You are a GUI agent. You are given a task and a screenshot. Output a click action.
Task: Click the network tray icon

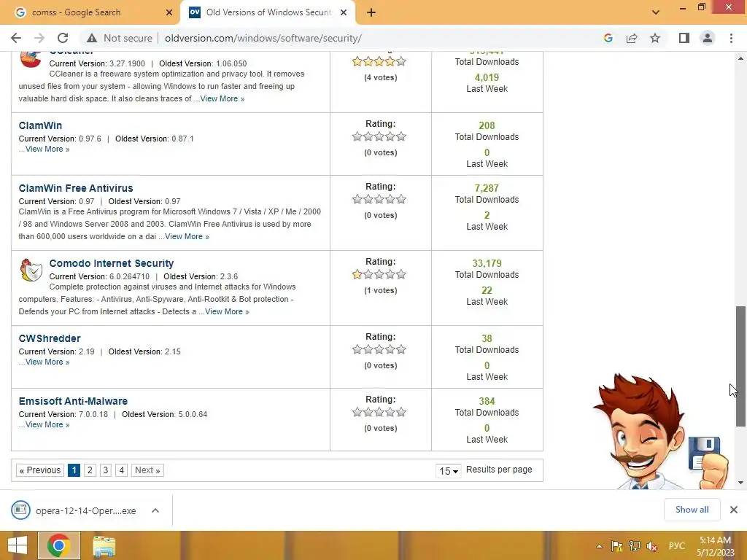[634, 546]
